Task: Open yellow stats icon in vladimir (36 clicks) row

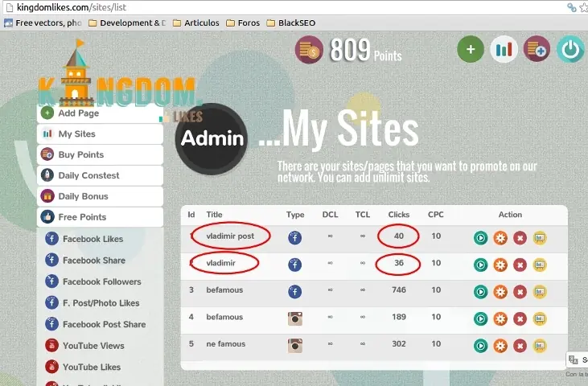Action: pos(540,265)
